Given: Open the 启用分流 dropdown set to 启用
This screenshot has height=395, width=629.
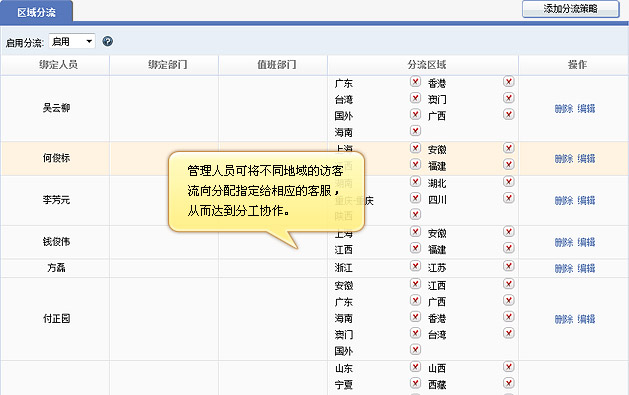Looking at the screenshot, I should 72,41.
